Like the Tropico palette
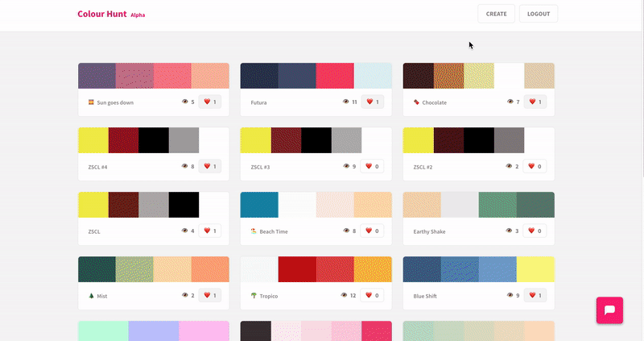Image resolution: width=644 pixels, height=341 pixels. 372,295
